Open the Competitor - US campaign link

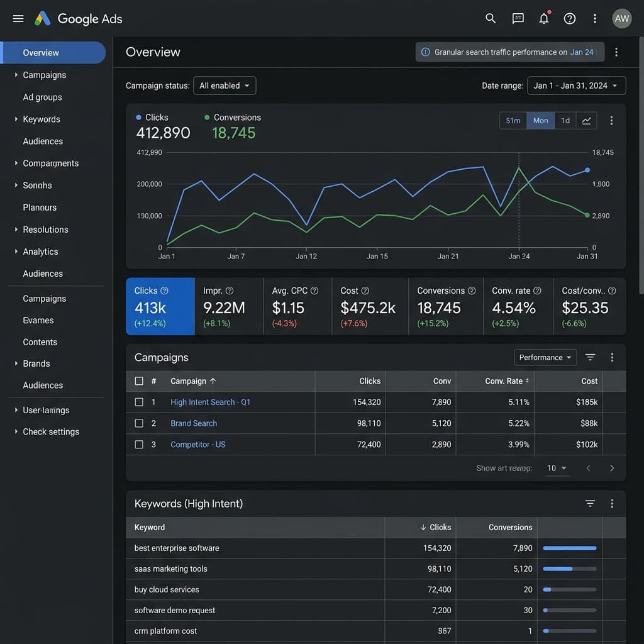point(197,445)
